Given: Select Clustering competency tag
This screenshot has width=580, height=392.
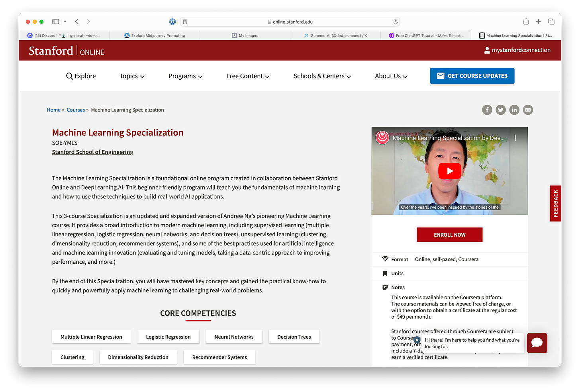Looking at the screenshot, I should tap(72, 357).
